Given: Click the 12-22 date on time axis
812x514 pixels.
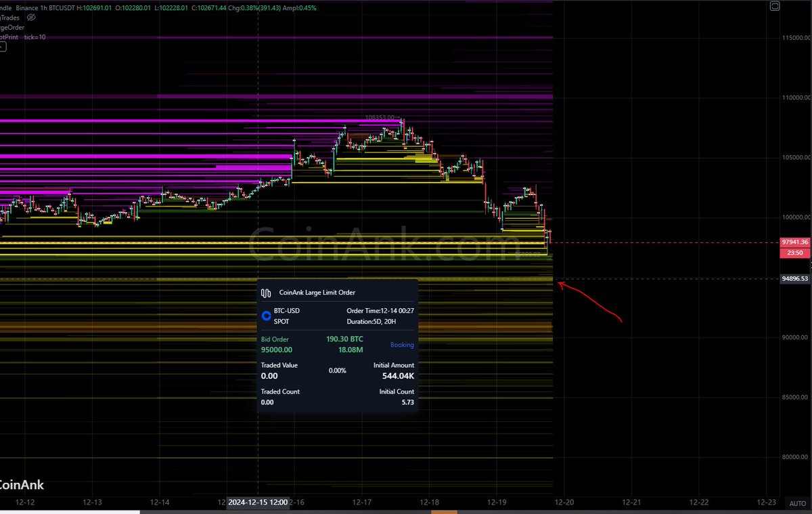Looking at the screenshot, I should click(x=699, y=502).
